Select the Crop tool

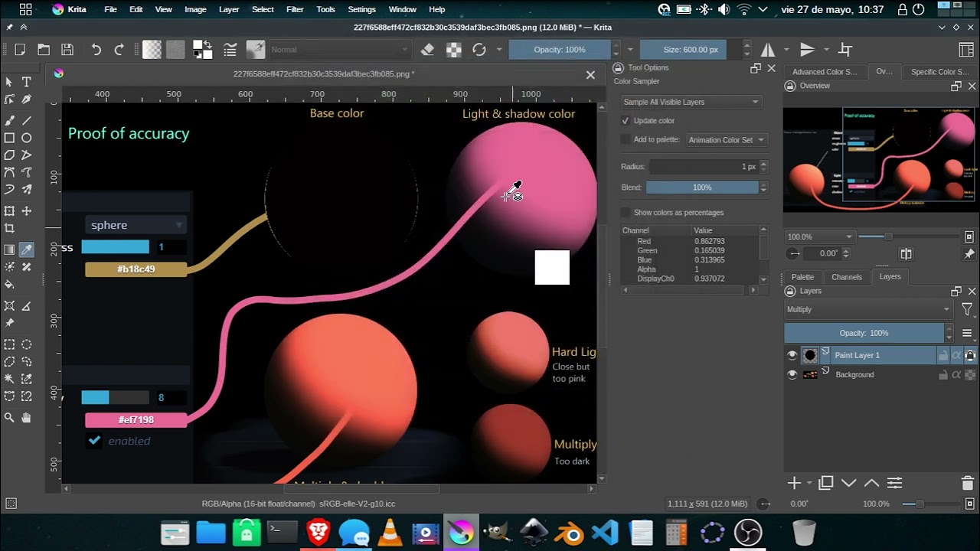(x=9, y=228)
